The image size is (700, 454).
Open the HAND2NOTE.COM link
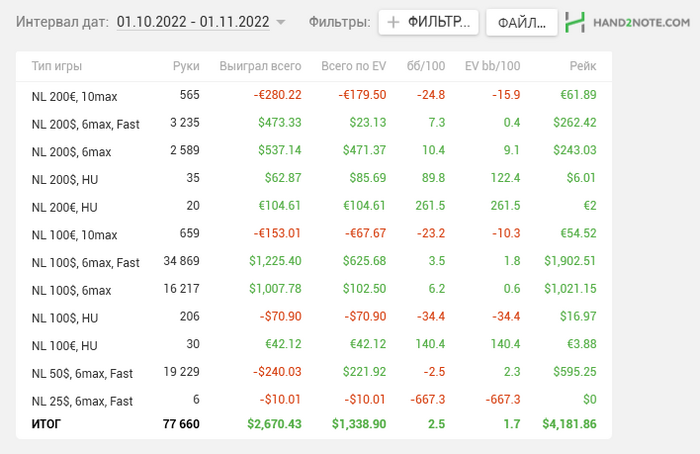pyautogui.click(x=642, y=22)
